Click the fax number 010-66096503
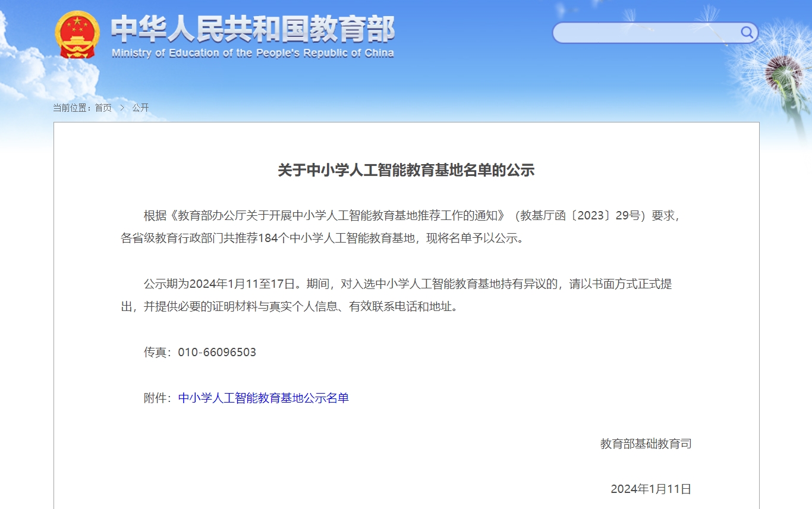The height and width of the screenshot is (509, 812). tap(217, 352)
